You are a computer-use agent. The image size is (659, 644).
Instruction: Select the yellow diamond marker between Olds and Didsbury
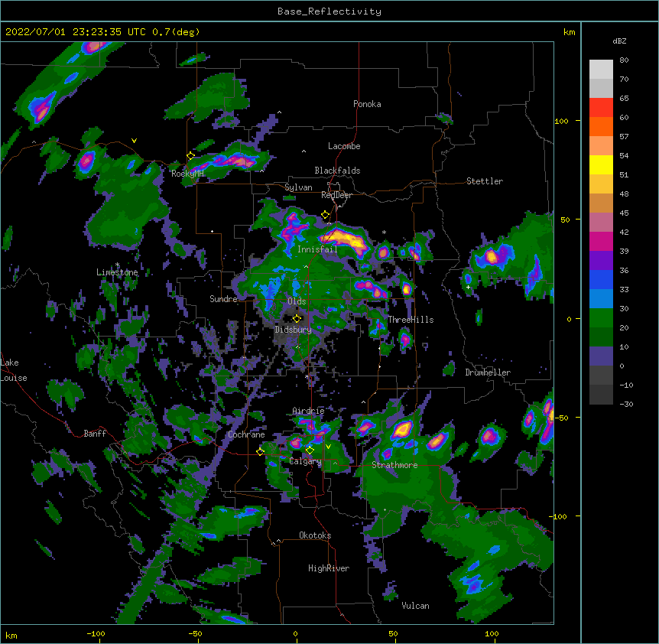click(x=297, y=318)
